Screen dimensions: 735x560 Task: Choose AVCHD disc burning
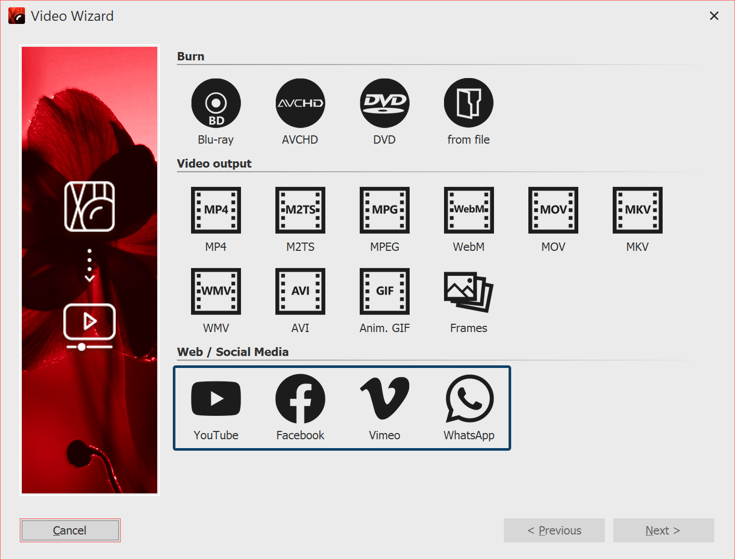[x=300, y=104]
